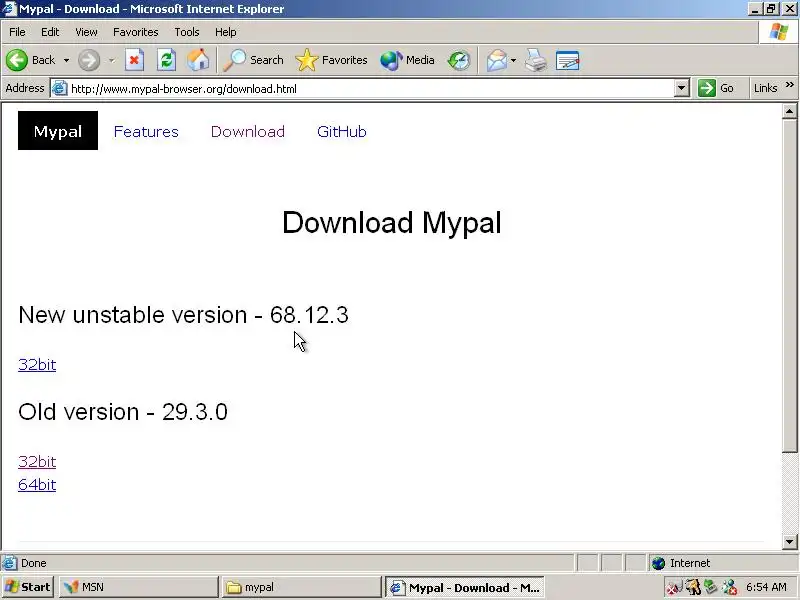
Task: Click the first system tray icon
Action: 673,587
